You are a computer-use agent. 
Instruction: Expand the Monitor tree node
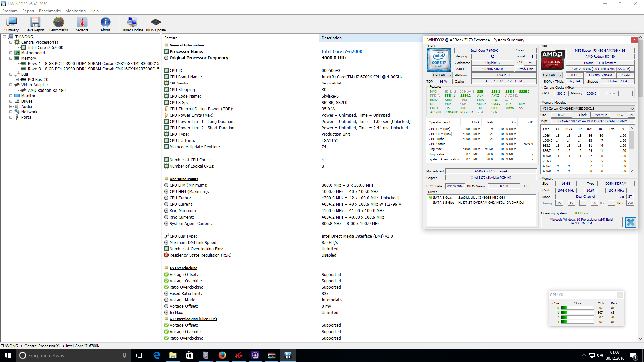[11, 96]
